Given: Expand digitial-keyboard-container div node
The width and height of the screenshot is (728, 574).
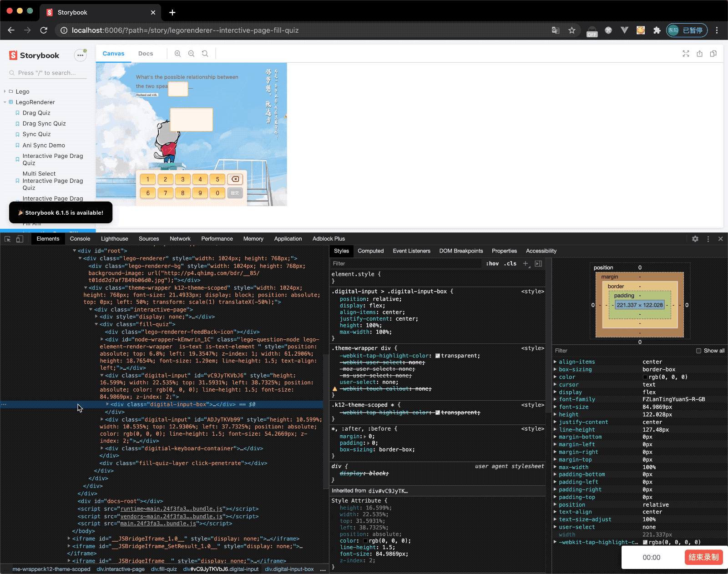Looking at the screenshot, I should point(102,448).
